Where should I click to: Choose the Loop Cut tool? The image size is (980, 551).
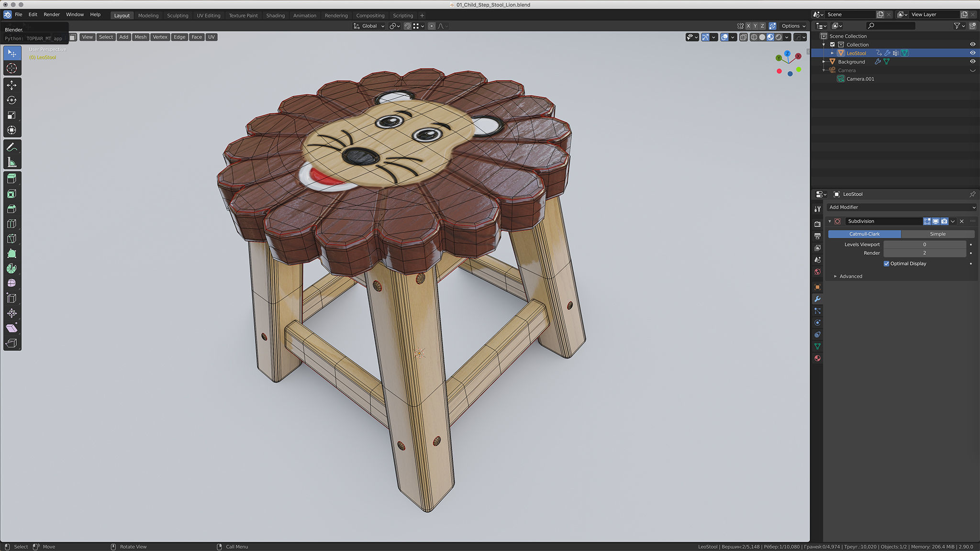[12, 223]
